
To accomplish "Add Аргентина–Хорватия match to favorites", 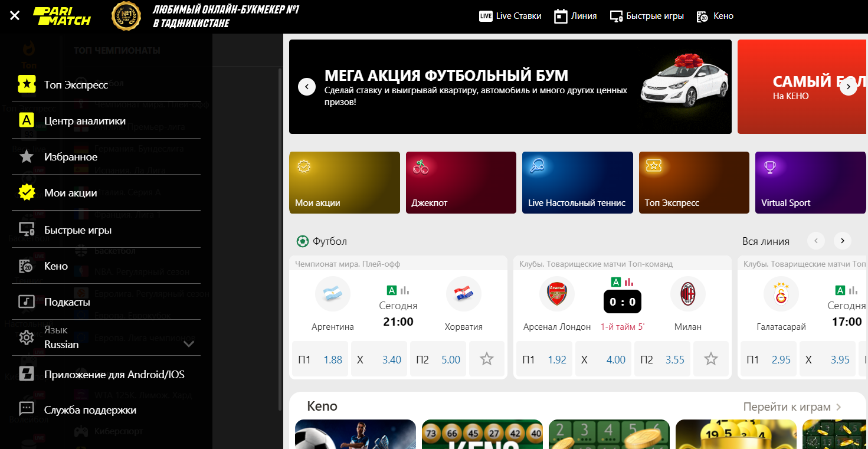I will click(x=487, y=359).
